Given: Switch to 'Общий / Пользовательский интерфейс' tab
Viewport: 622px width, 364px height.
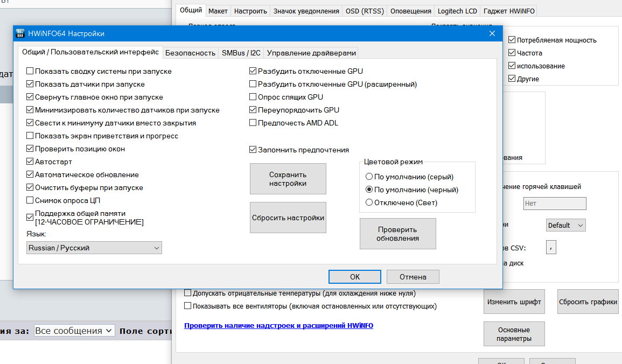Looking at the screenshot, I should pyautogui.click(x=90, y=52).
